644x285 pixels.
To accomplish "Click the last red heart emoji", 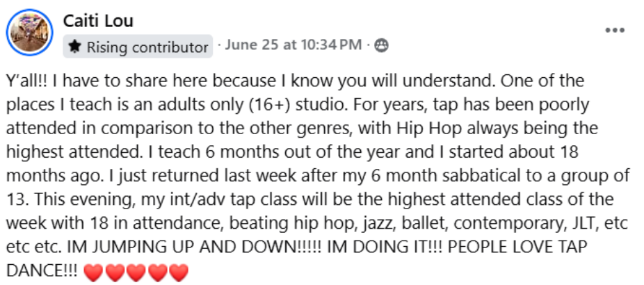I will click(179, 272).
